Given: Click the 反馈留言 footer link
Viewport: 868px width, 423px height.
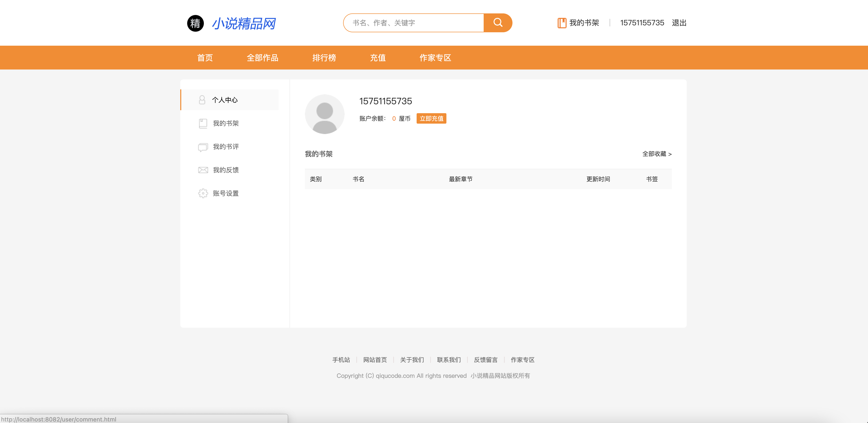Looking at the screenshot, I should point(486,360).
